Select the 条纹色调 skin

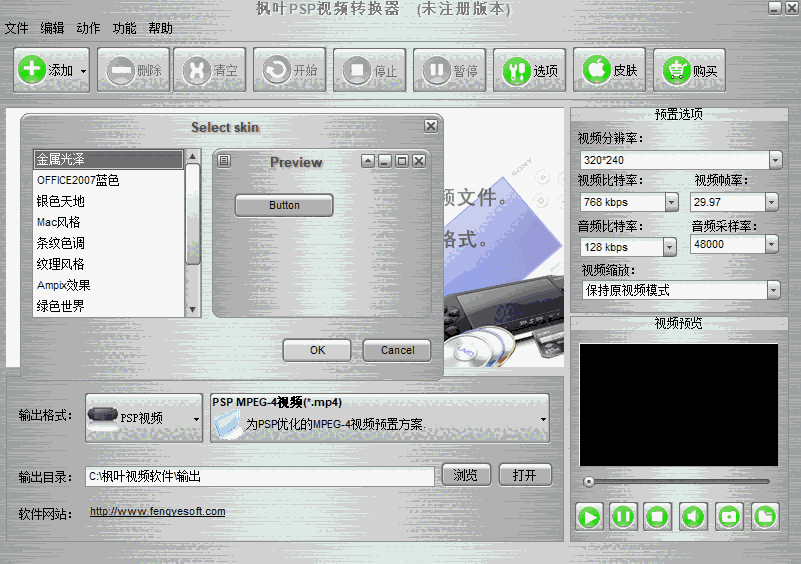coord(108,243)
